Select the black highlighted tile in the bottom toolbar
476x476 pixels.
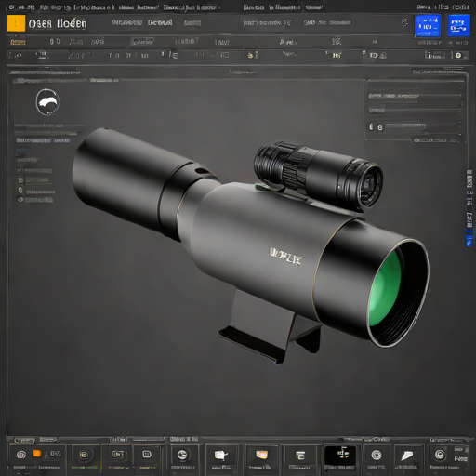(340, 456)
